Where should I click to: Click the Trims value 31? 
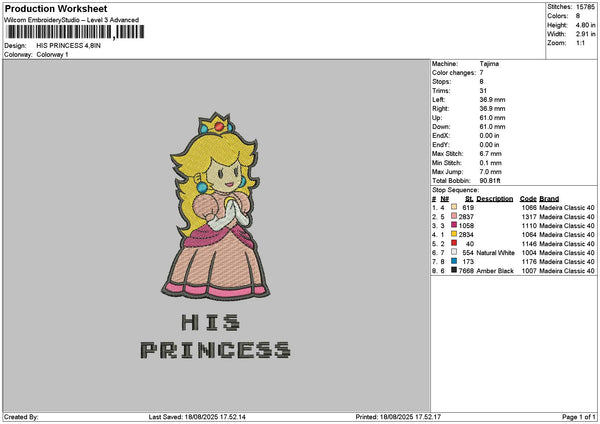coord(483,91)
